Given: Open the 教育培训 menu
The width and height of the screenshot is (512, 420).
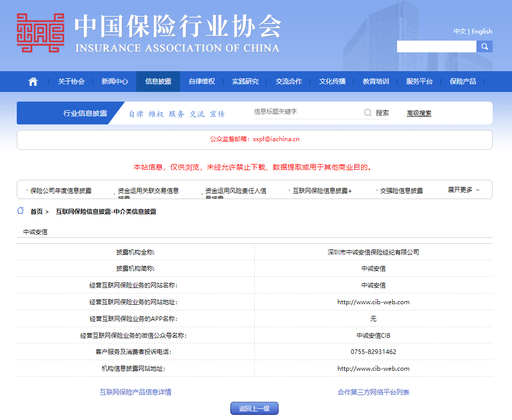Looking at the screenshot, I should click(376, 82).
